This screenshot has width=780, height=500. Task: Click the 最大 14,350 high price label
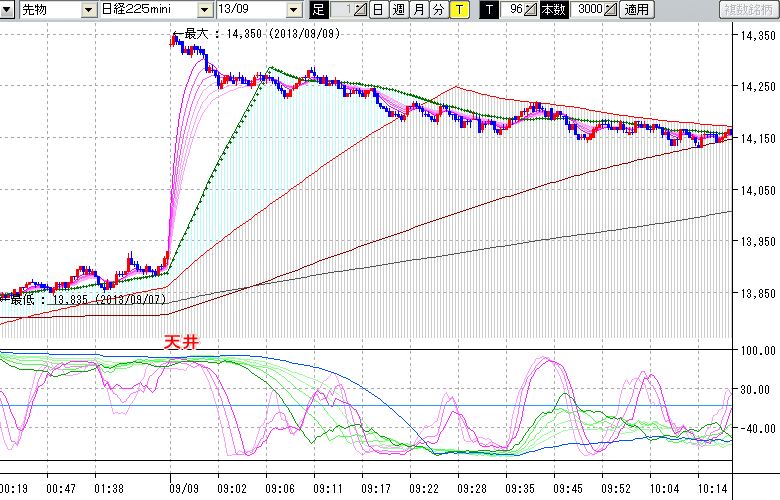pos(243,33)
